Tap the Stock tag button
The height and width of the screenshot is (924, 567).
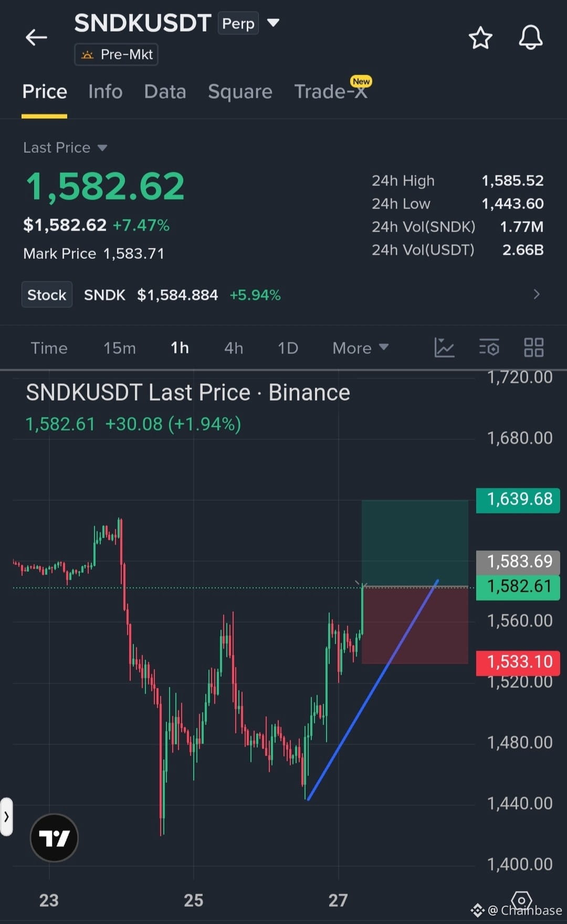[47, 295]
